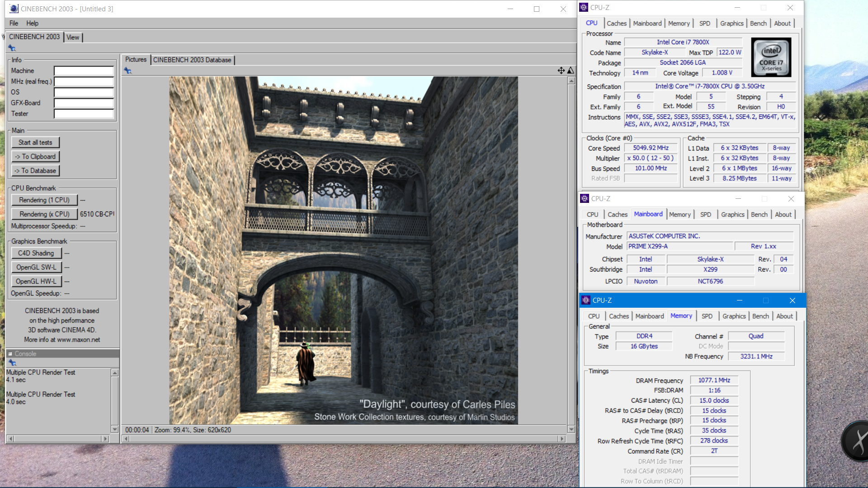Screen dimensions: 868x488
Task: Click the round X app icon on desktop edge
Action: coord(856,441)
